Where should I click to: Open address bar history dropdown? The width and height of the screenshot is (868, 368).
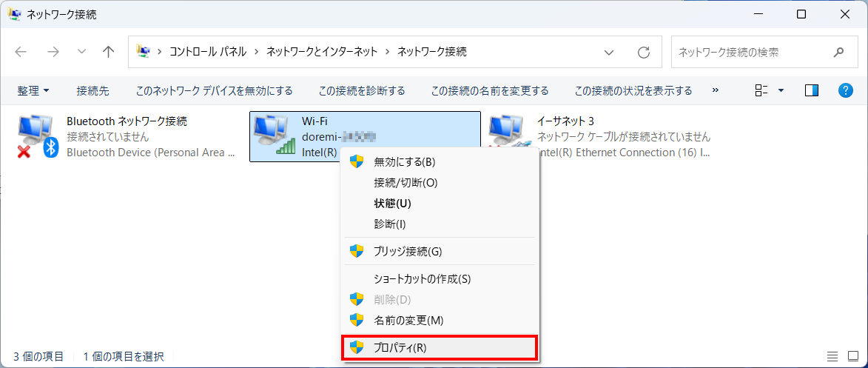[609, 53]
